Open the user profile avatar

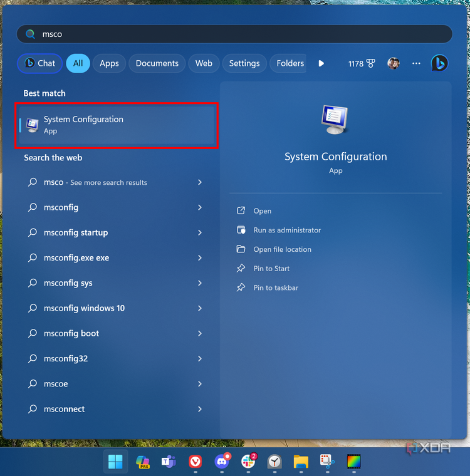pyautogui.click(x=394, y=63)
